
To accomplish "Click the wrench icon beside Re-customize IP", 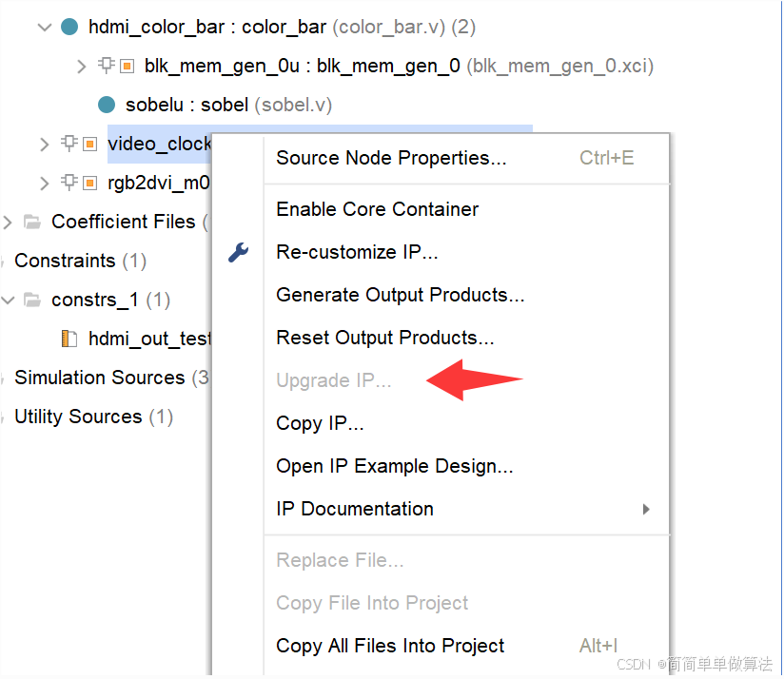I will pyautogui.click(x=239, y=252).
